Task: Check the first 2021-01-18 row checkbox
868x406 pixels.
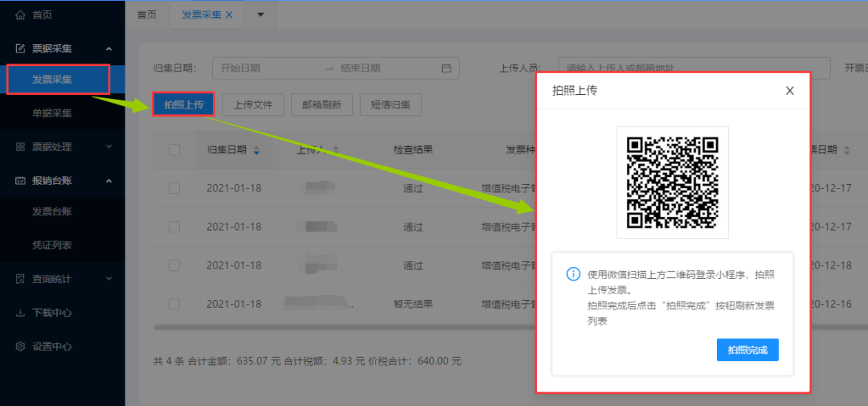Action: tap(174, 188)
